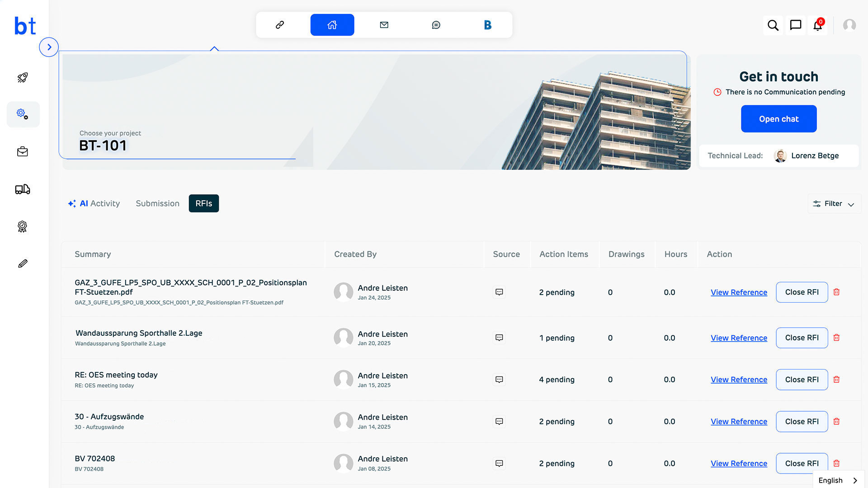This screenshot has width=868, height=488.
Task: Open the rocket launch sidebar icon
Action: tap(23, 77)
